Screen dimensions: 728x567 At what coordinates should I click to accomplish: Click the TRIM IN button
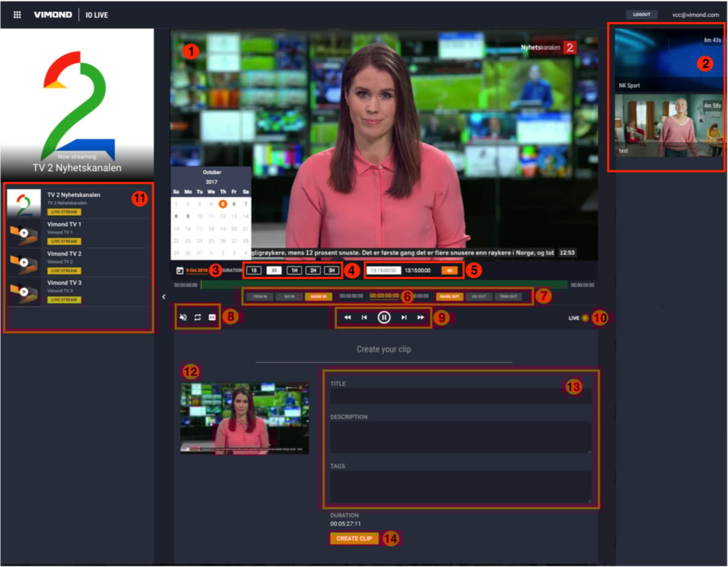[260, 297]
